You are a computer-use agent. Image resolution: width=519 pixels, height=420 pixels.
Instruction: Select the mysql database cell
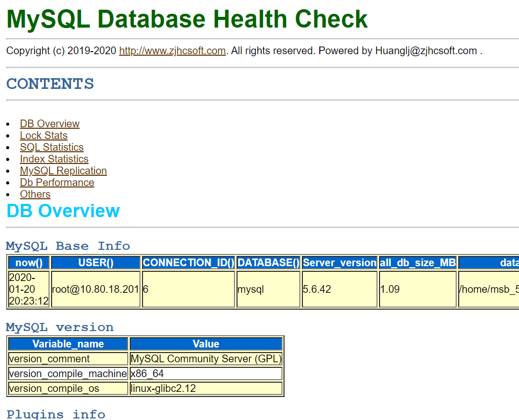point(268,289)
